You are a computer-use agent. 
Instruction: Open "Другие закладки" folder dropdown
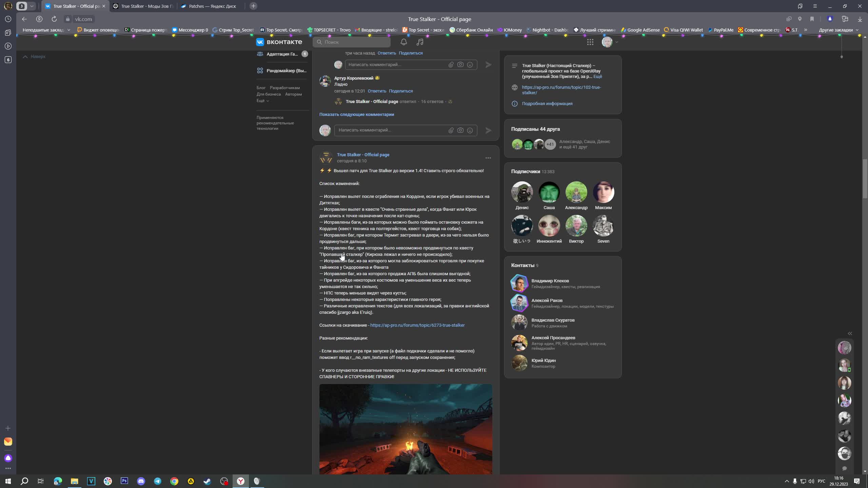[x=839, y=30]
